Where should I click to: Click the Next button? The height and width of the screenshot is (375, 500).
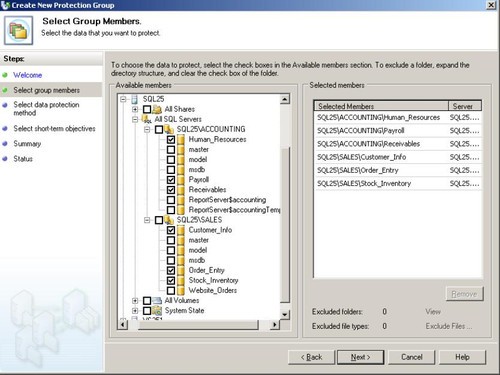point(360,357)
